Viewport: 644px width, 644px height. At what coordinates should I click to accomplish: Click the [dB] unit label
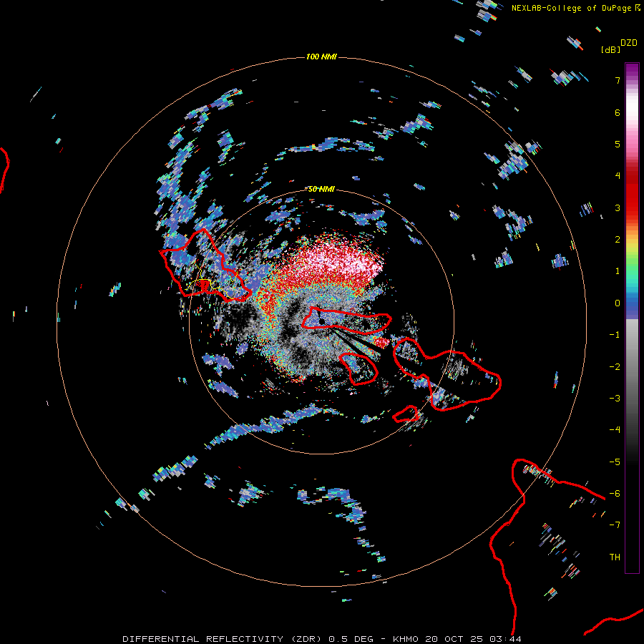(x=610, y=49)
